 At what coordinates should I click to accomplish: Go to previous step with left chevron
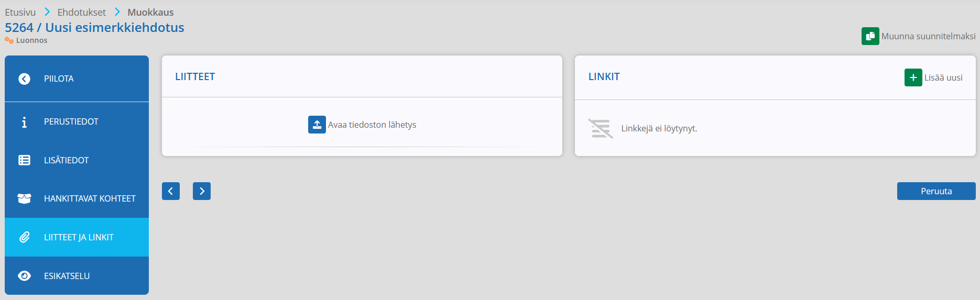(171, 191)
